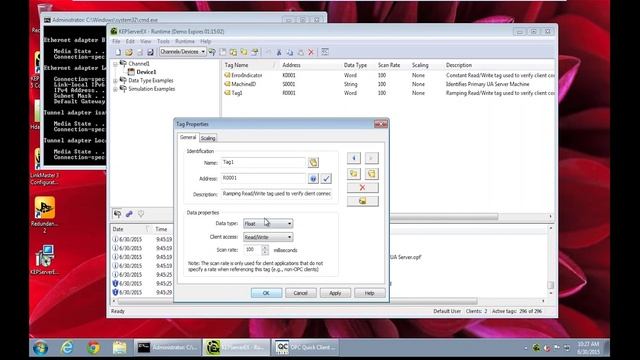Increase scan rate with spinner arrow

(265, 247)
